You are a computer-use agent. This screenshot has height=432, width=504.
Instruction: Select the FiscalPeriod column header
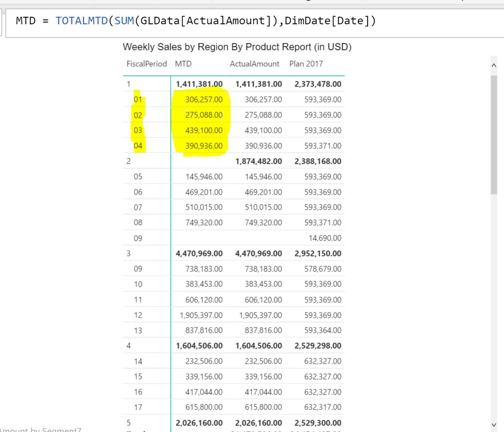pyautogui.click(x=147, y=64)
